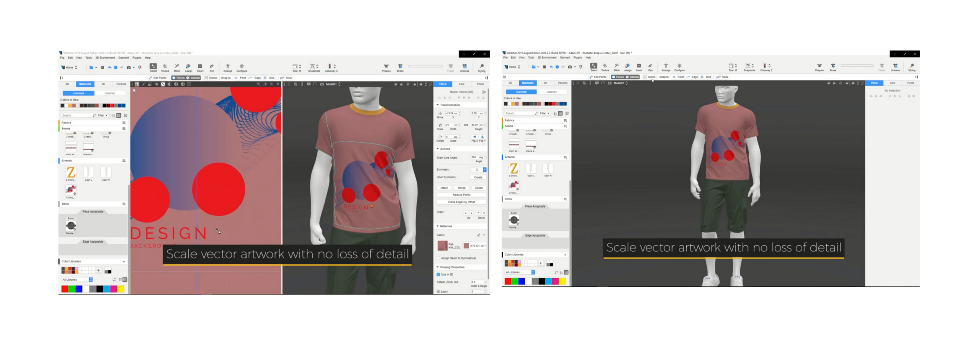Viewport: 980px width, 345px height.
Task: Save file with disk icon, left window
Action: [x=102, y=67]
